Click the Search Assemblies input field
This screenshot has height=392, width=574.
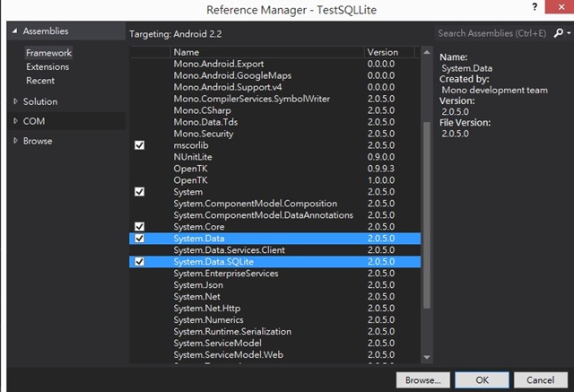tap(491, 33)
